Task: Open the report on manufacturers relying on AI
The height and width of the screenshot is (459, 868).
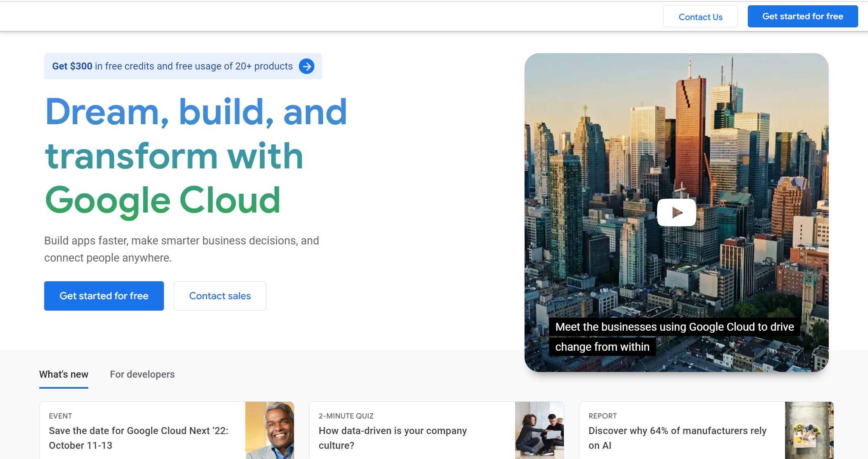Action: tap(706, 430)
